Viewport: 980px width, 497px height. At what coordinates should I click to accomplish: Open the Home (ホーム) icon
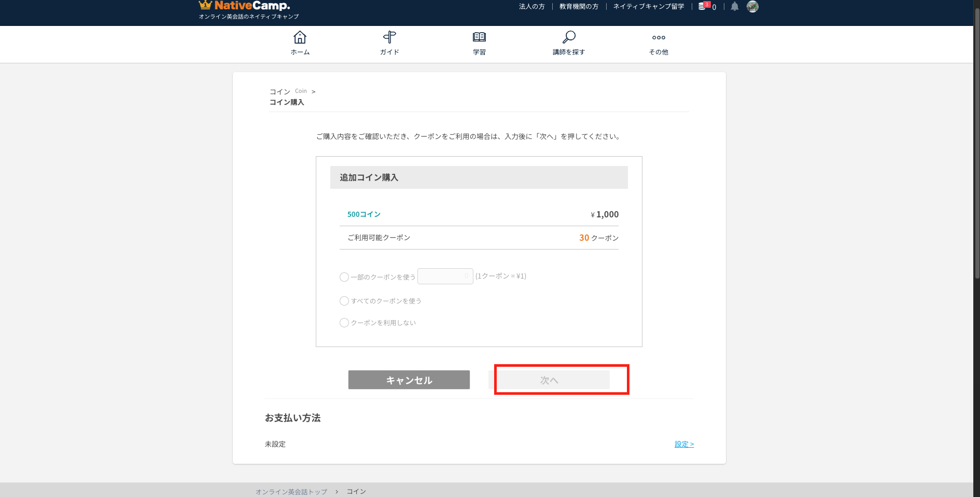(x=300, y=38)
